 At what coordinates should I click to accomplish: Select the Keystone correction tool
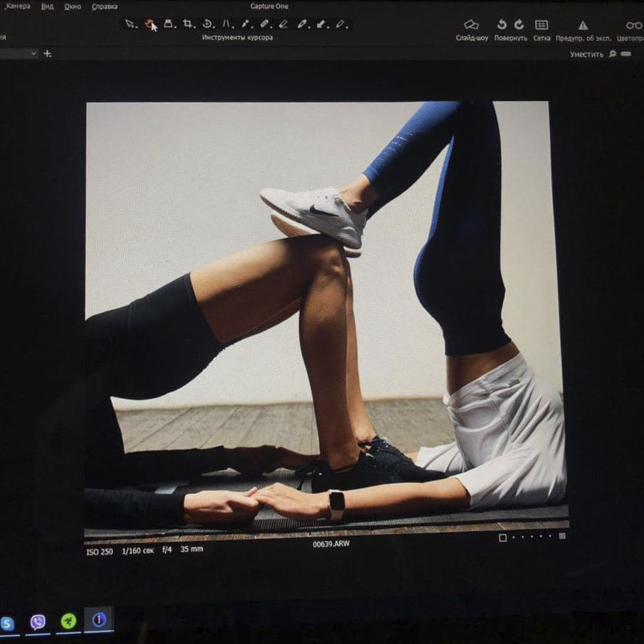click(227, 24)
